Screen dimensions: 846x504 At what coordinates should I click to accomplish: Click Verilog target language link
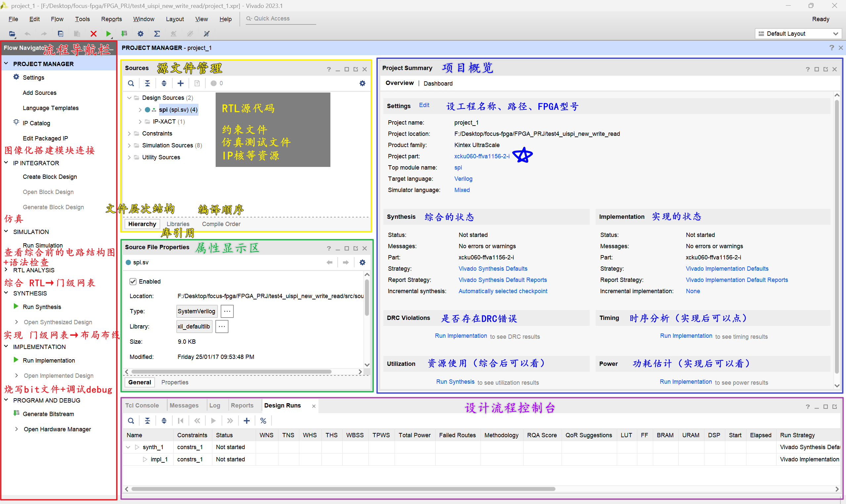point(463,179)
